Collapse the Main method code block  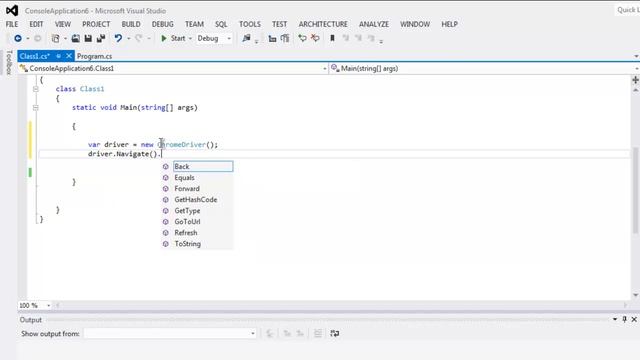(36, 108)
